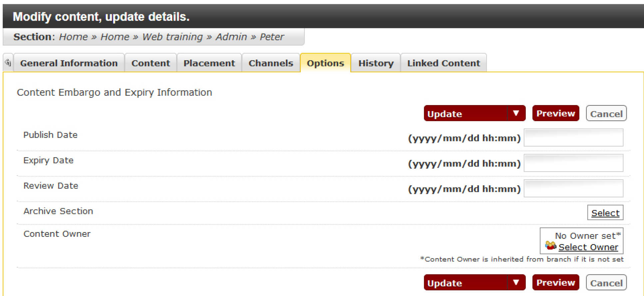Viewport: 644px width, 296px height.
Task: Click the Archive Section Select link
Action: click(x=605, y=213)
